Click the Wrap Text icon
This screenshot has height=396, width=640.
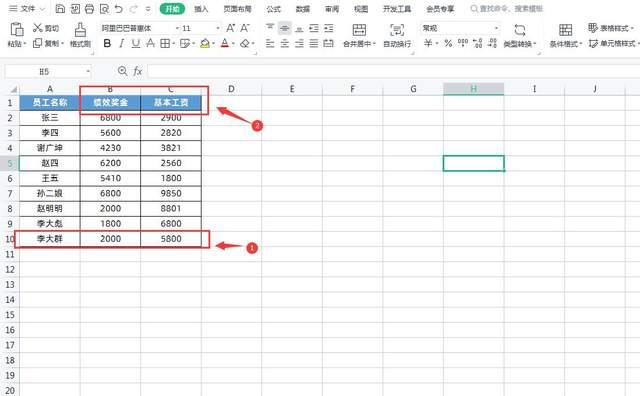click(x=397, y=30)
